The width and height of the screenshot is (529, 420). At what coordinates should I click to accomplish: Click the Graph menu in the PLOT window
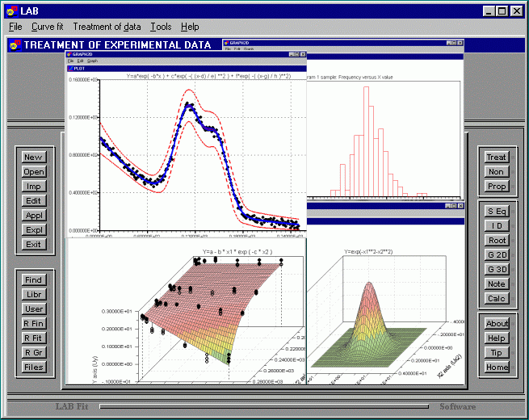[x=93, y=61]
